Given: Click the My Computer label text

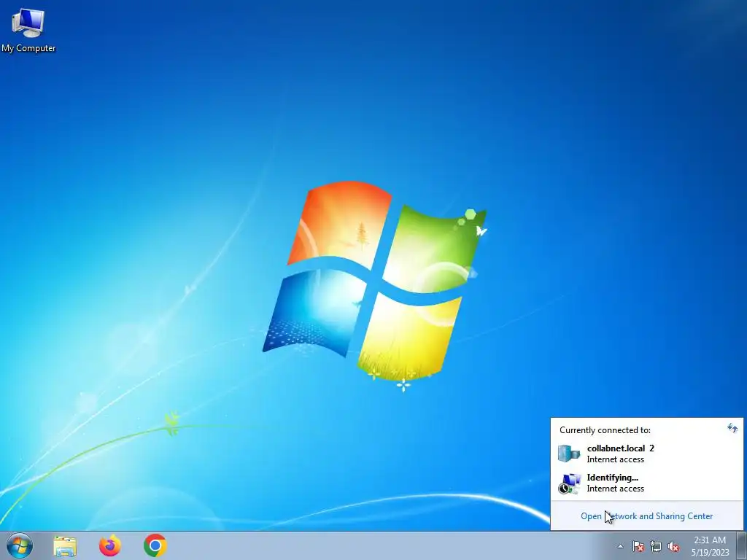Looking at the screenshot, I should pos(28,48).
